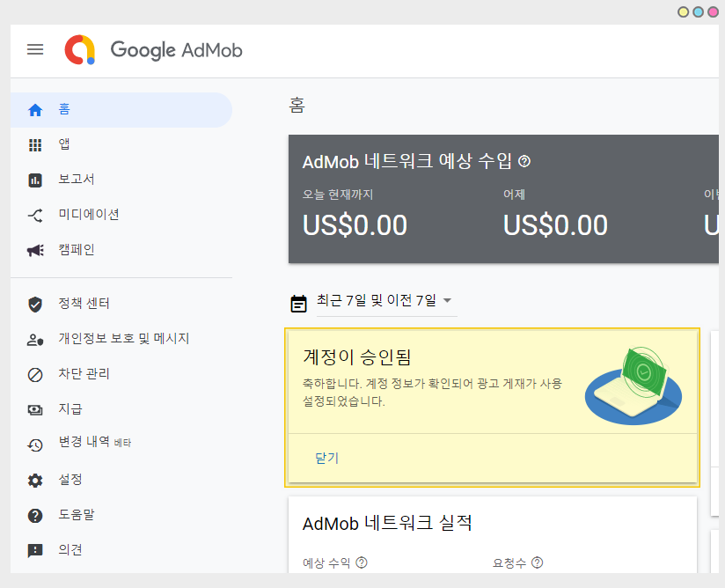Image resolution: width=725 pixels, height=588 pixels.
Task: Select 홈 in the sidebar menu
Action: (x=64, y=109)
